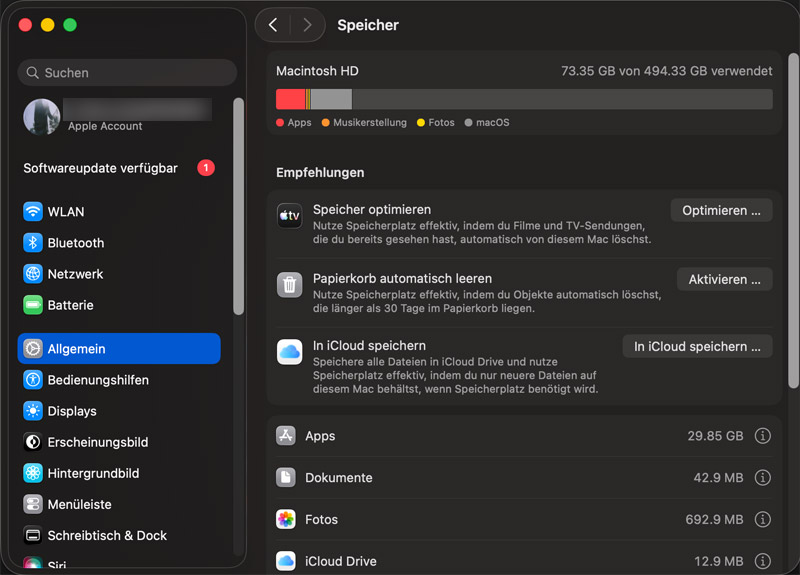This screenshot has width=800, height=575.
Task: Click the Apple TV icon under Empfehlungen
Action: [x=289, y=215]
